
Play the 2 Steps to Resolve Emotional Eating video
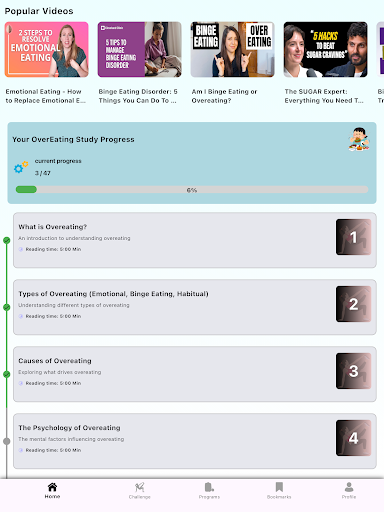point(47,49)
